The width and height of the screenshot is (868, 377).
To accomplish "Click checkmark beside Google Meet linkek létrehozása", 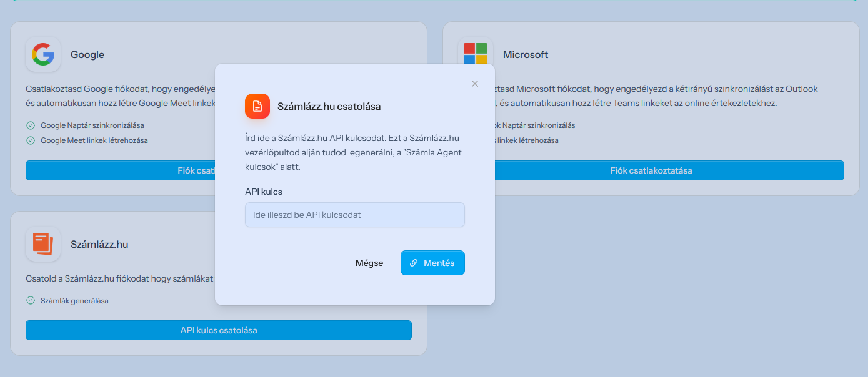I will coord(31,140).
